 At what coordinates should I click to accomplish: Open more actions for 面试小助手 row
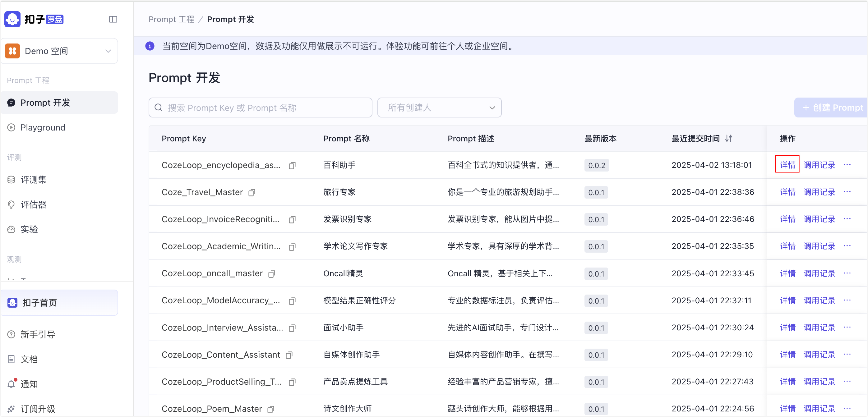pos(847,327)
